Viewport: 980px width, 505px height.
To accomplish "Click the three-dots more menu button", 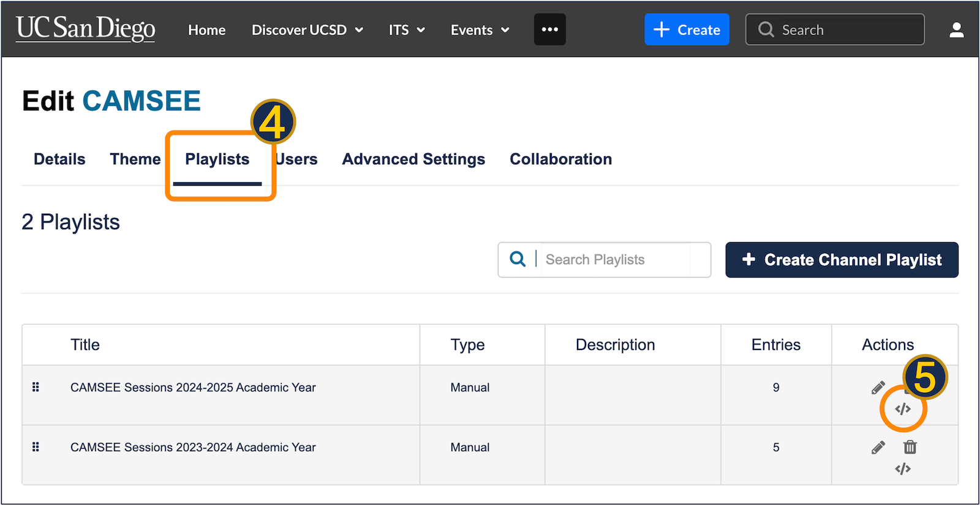I will point(549,29).
